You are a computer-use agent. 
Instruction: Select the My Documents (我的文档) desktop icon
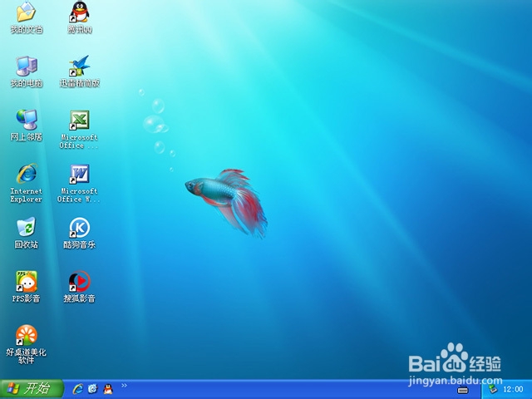click(x=26, y=17)
